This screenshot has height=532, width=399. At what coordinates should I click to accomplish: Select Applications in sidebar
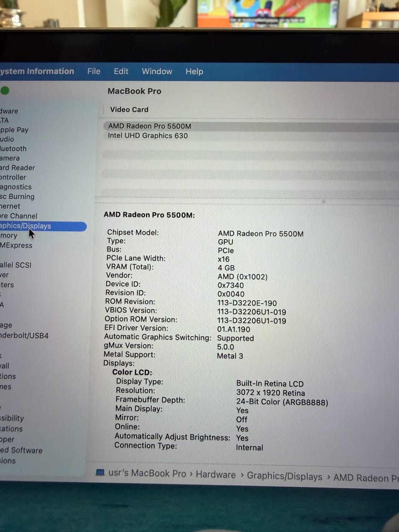(x=11, y=429)
